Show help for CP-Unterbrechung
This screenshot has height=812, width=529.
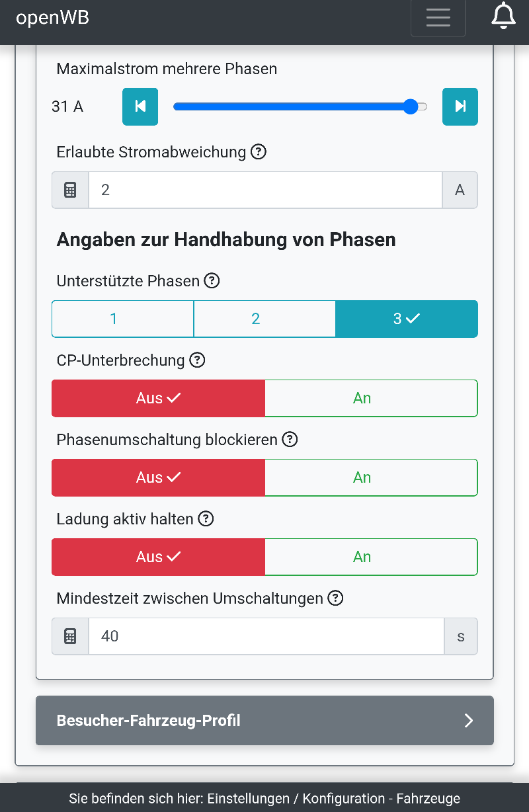click(x=197, y=360)
